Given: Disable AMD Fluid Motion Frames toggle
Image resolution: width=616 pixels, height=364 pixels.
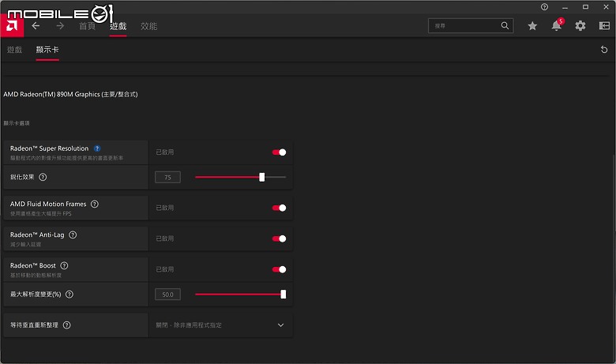Looking at the screenshot, I should (x=279, y=208).
